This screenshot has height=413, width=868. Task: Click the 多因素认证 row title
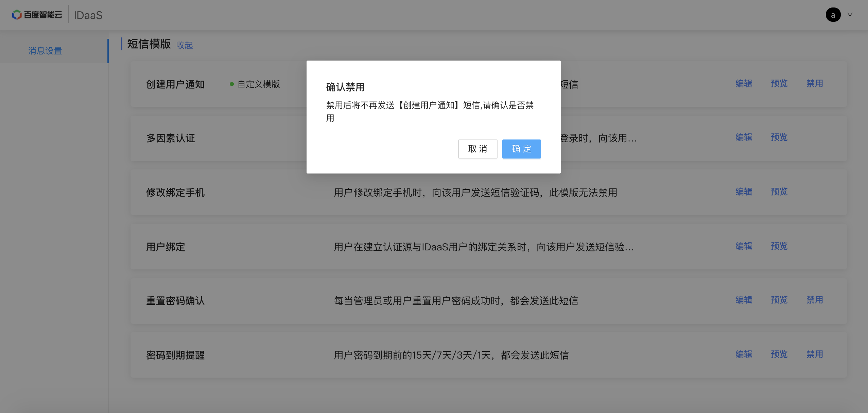(171, 138)
